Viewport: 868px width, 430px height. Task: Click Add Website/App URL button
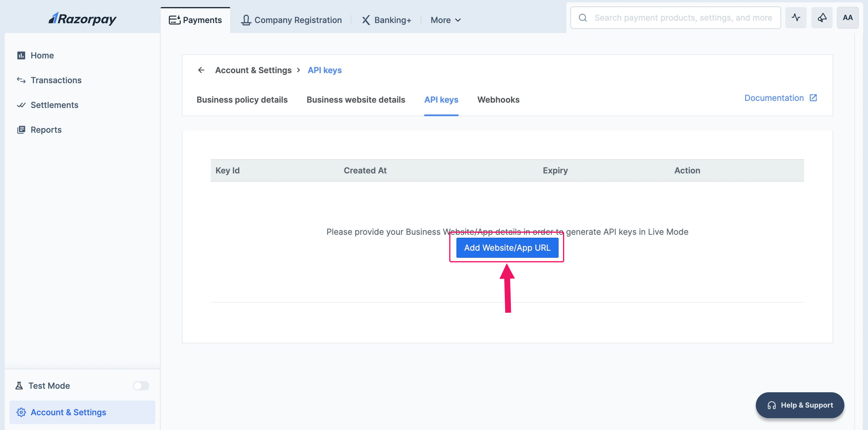pyautogui.click(x=507, y=248)
